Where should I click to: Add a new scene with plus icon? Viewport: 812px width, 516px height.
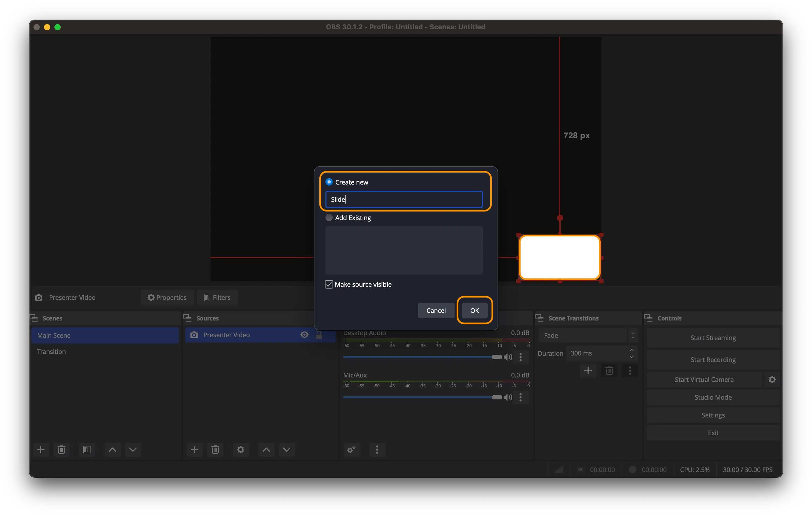pos(41,450)
